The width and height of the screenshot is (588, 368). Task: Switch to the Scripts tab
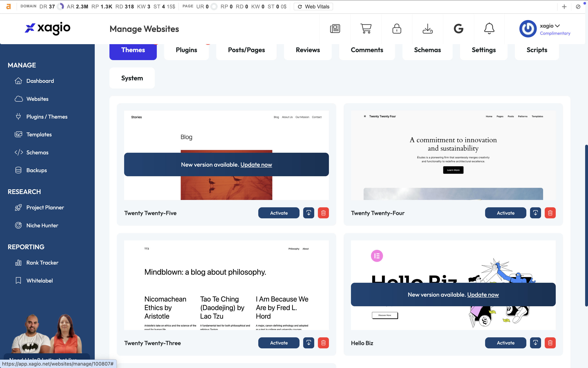click(x=537, y=50)
